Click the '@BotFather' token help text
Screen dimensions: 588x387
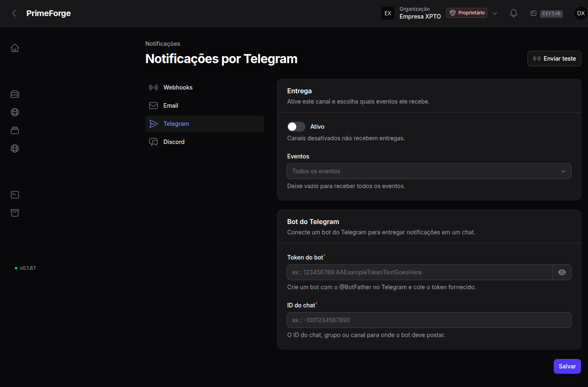[x=382, y=287]
